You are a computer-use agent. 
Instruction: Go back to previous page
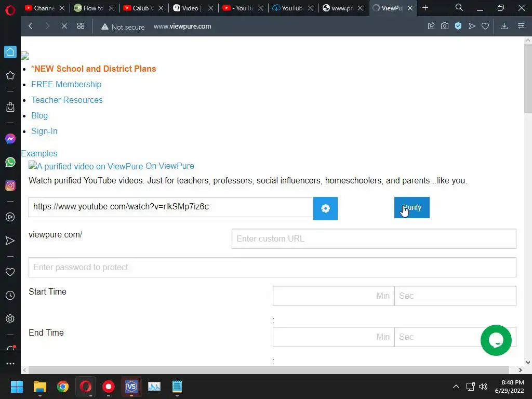31,26
